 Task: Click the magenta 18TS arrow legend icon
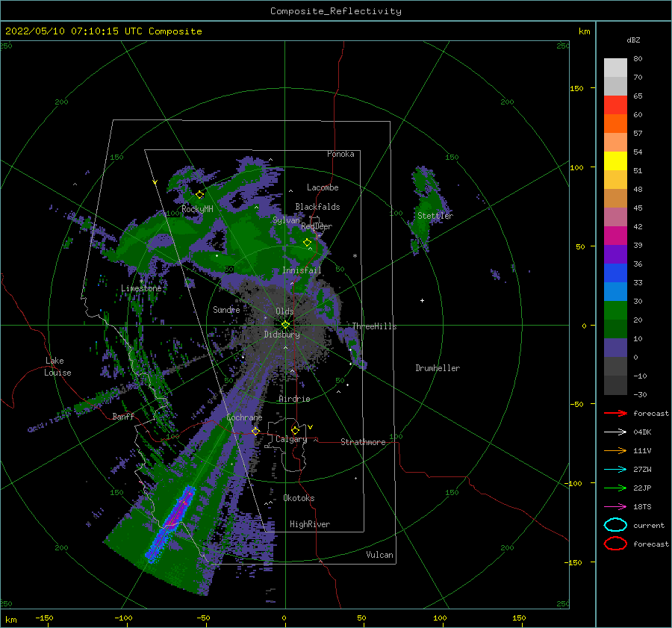click(615, 507)
